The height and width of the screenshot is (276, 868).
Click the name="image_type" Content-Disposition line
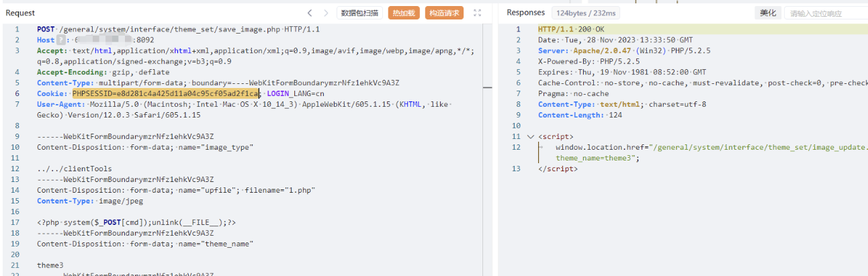click(145, 147)
